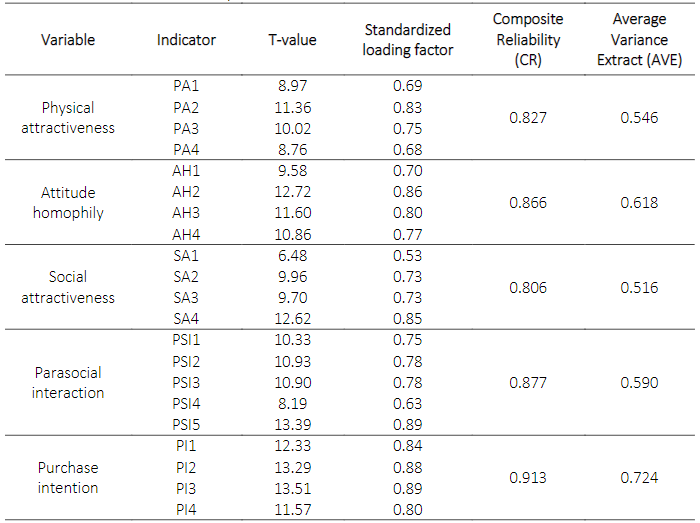The height and width of the screenshot is (523, 700).
Task: Click the Indicator column header
Action: tap(186, 40)
